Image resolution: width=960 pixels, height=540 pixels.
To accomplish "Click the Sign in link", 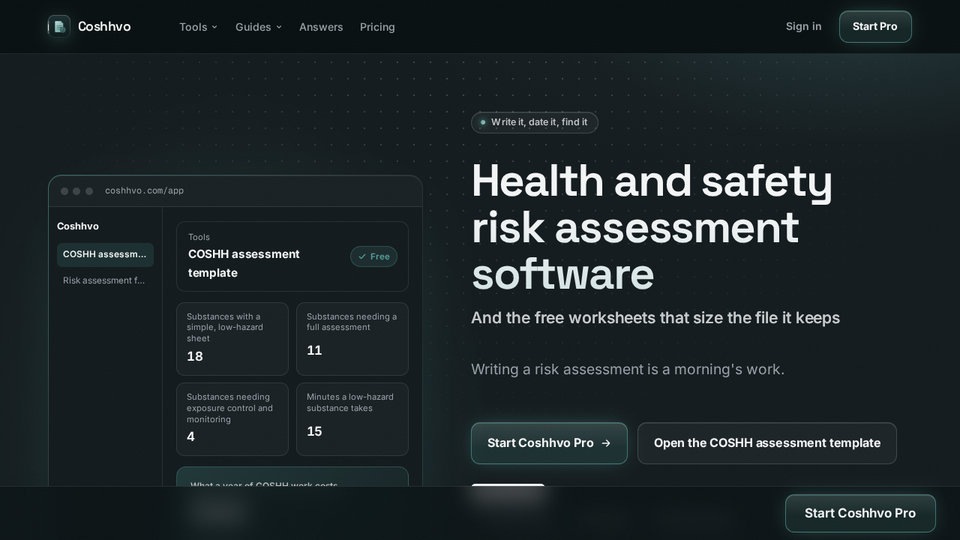I will (803, 26).
